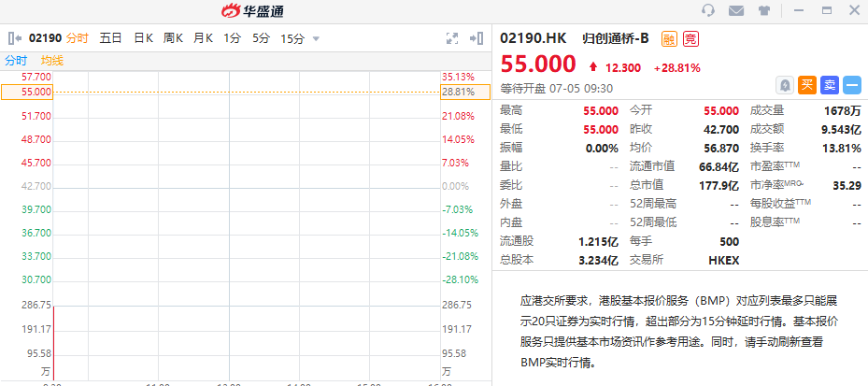Switch to the 日K chart tab
Viewport: 868px width, 386px height.
143,38
